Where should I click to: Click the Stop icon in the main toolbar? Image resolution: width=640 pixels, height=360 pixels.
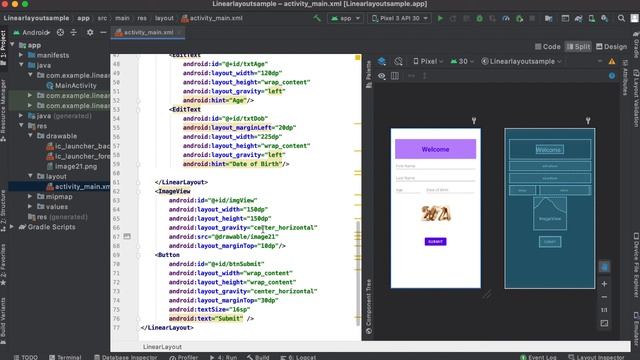[x=532, y=18]
